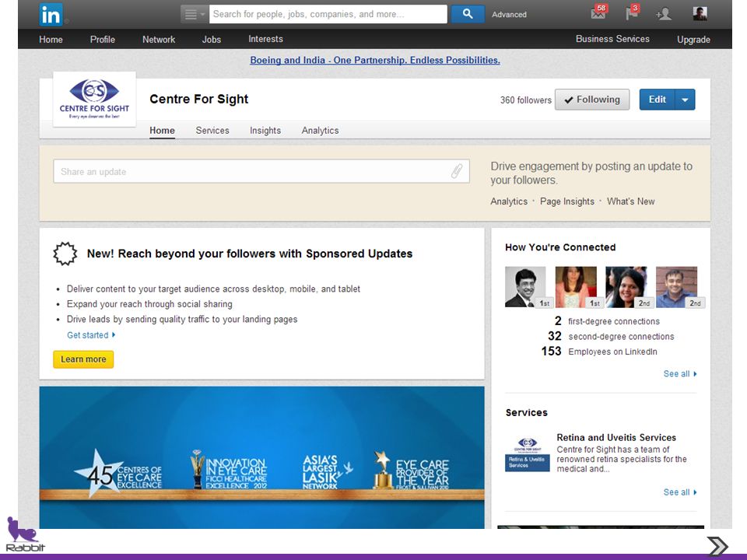Click the Share an update field
This screenshot has width=747, height=560.
pos(261,171)
